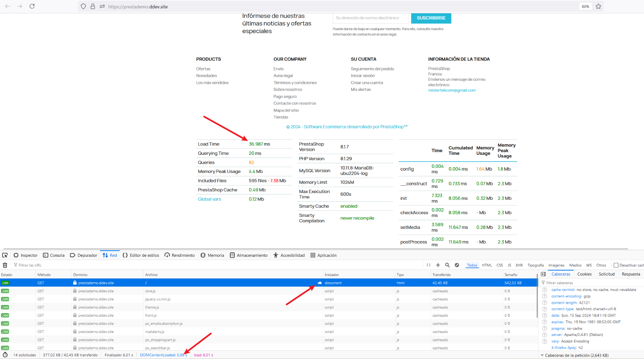This screenshot has width=644, height=359.
Task: Switch to the Consola tab
Action: click(54, 255)
